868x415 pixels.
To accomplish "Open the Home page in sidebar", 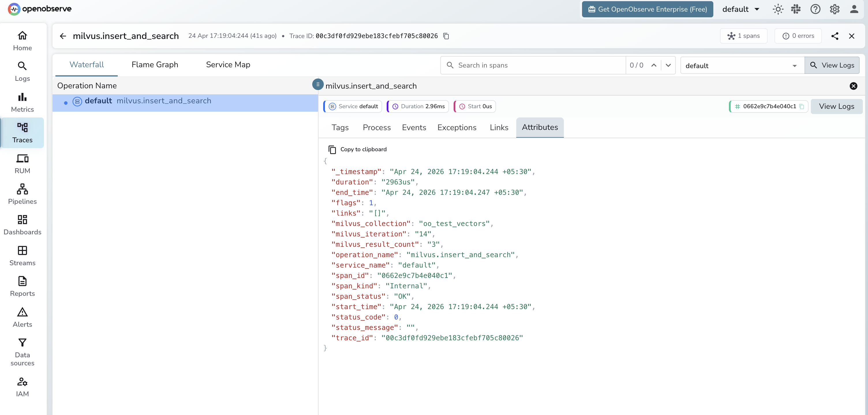I will (22, 41).
